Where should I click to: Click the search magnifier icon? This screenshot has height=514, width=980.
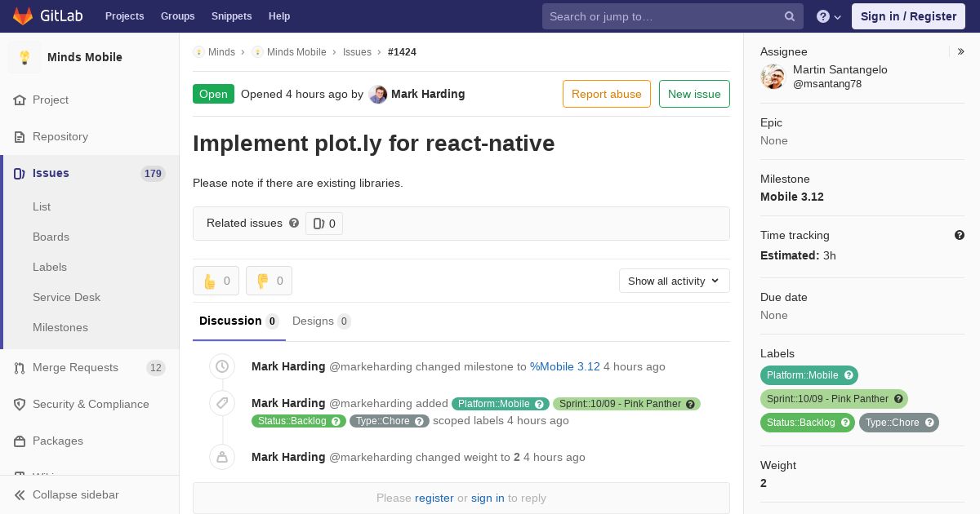(x=790, y=16)
